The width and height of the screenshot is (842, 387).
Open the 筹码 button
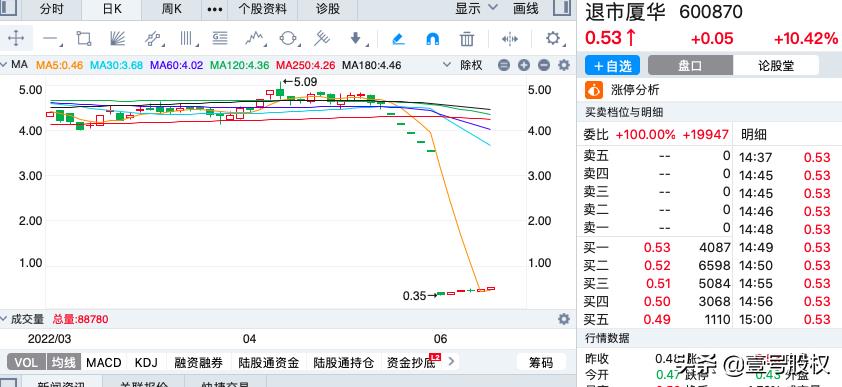541,363
